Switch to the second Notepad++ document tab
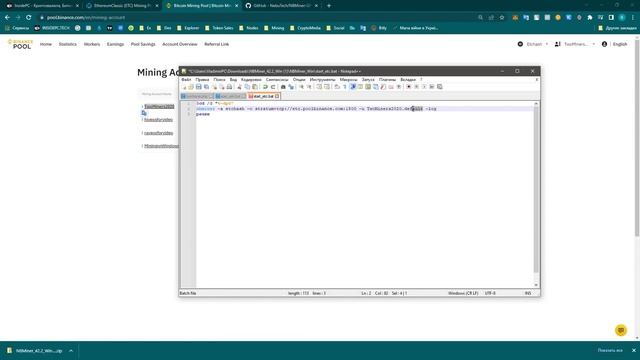 pyautogui.click(x=231, y=96)
